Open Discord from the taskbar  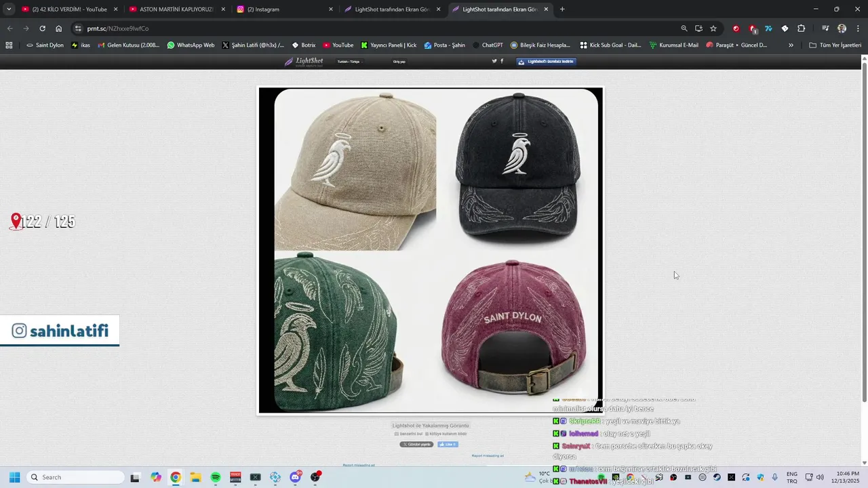tap(296, 477)
